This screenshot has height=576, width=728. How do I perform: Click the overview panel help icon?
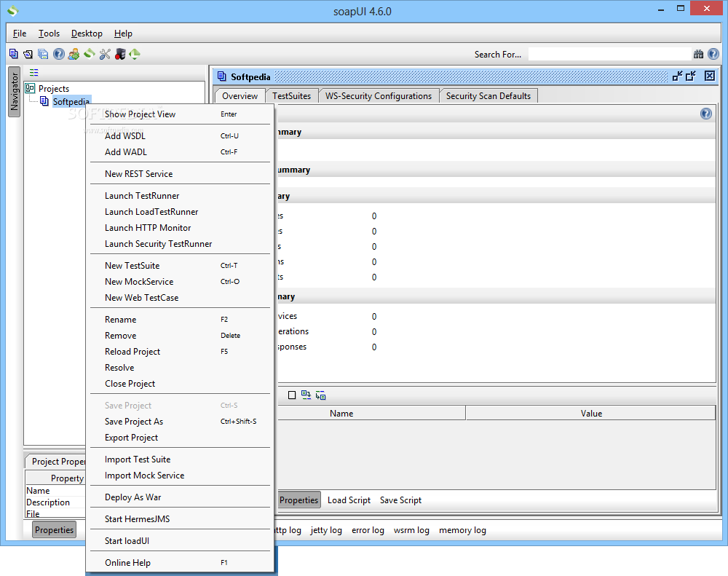click(705, 114)
